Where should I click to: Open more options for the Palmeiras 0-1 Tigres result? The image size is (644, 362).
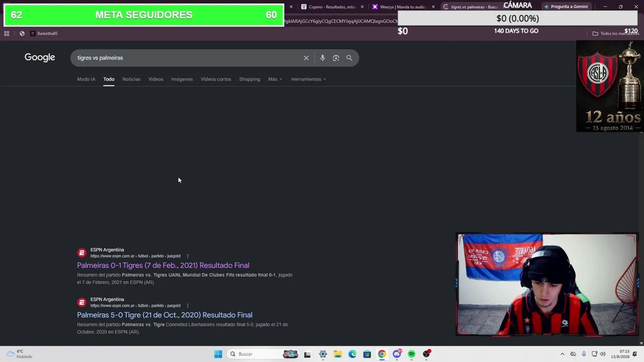[x=188, y=256]
